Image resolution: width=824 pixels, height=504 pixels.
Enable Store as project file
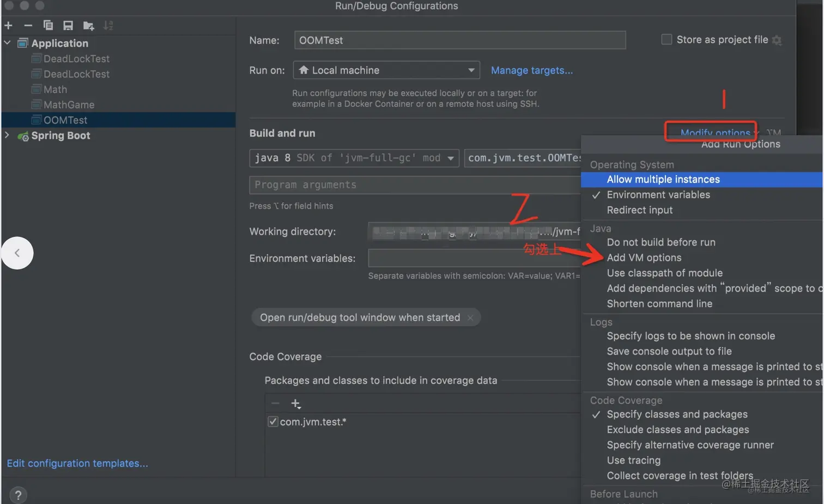[x=667, y=39]
